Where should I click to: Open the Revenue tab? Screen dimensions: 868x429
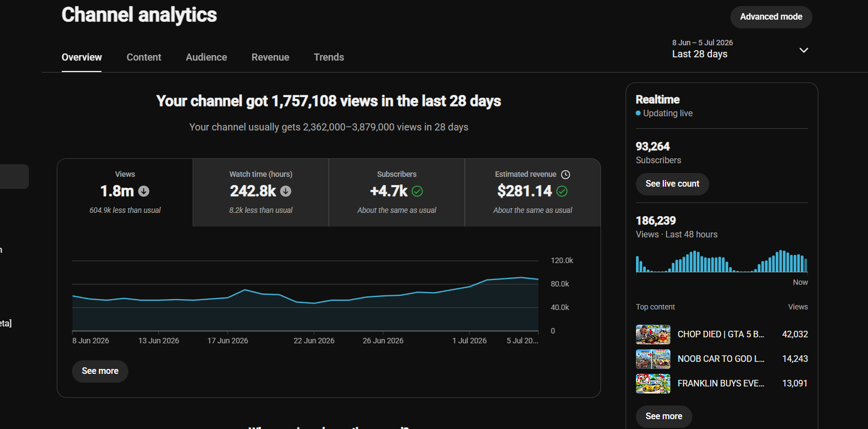click(270, 57)
